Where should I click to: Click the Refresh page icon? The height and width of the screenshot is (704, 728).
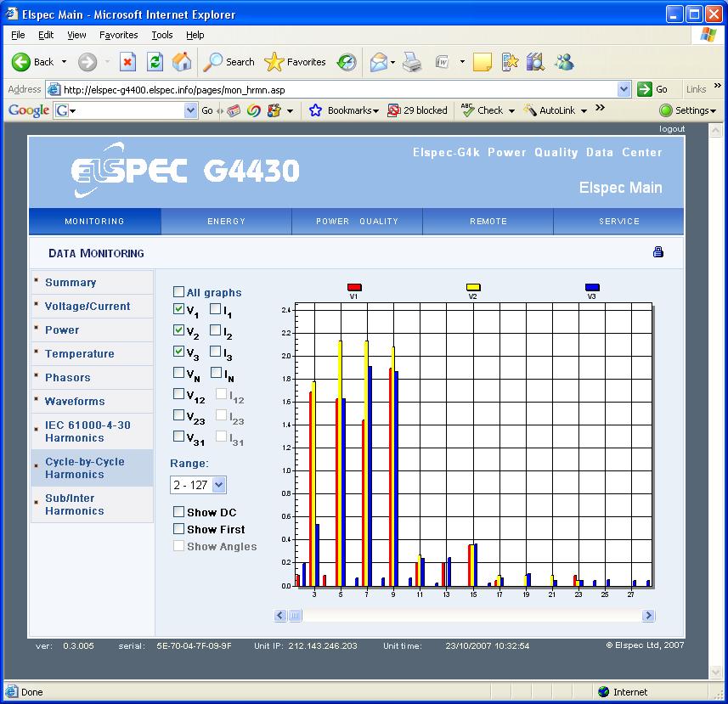(155, 62)
